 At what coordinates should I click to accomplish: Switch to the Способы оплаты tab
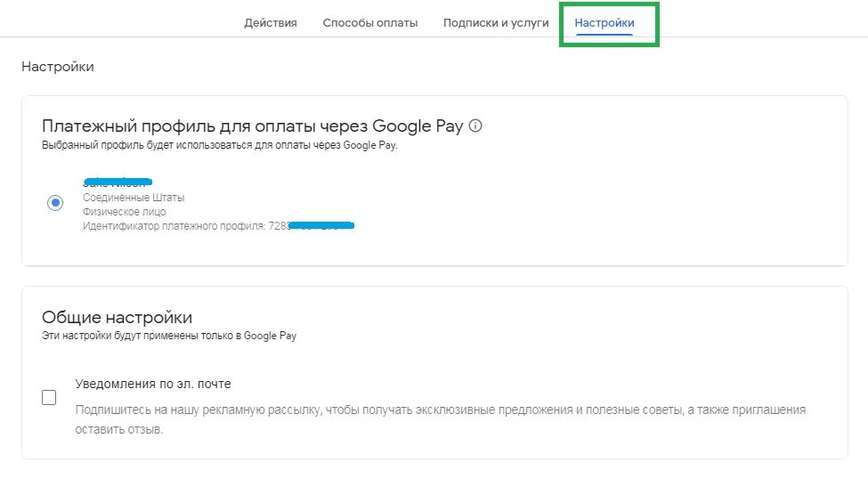tap(369, 23)
